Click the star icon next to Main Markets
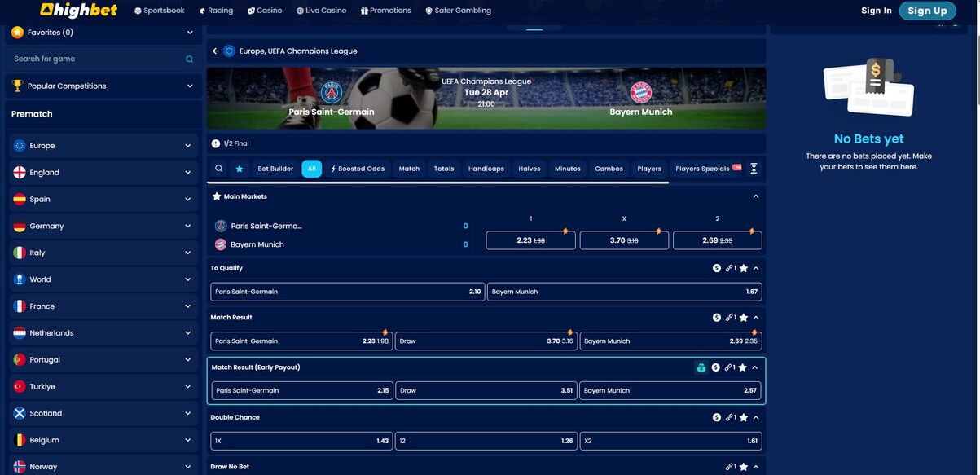980x475 pixels. coord(217,196)
